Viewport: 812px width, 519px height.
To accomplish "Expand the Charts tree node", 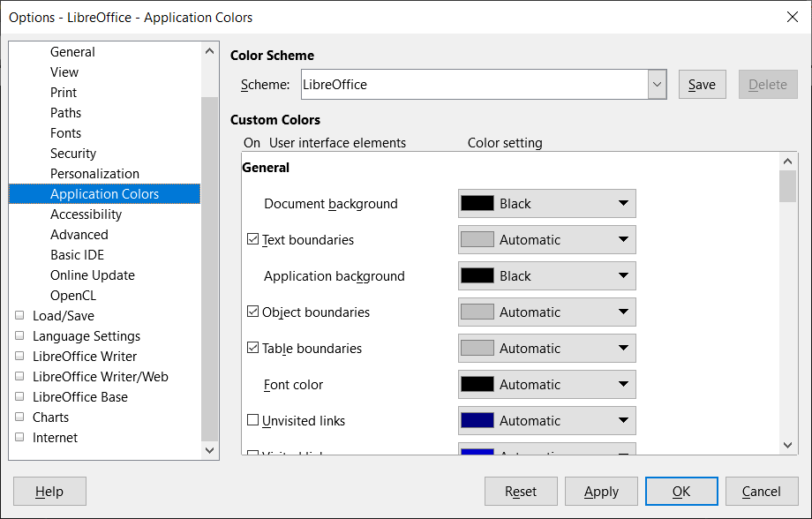I will [x=19, y=417].
